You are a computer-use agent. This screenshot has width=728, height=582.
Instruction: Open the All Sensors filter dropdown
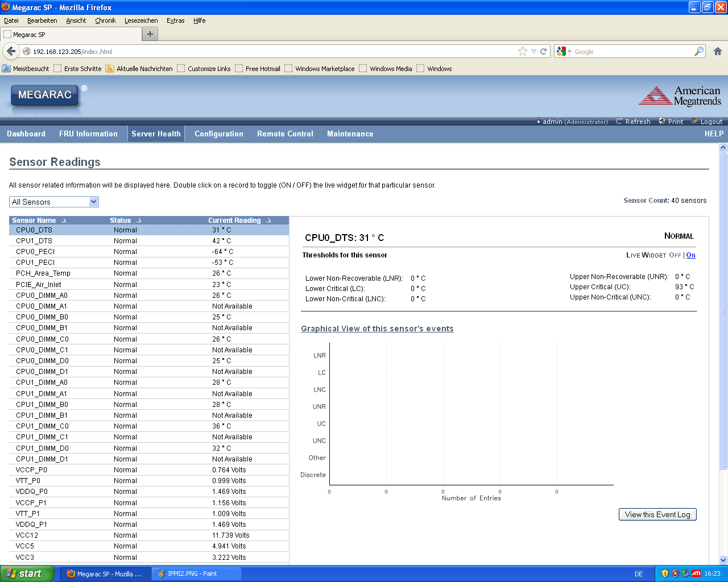[54, 202]
